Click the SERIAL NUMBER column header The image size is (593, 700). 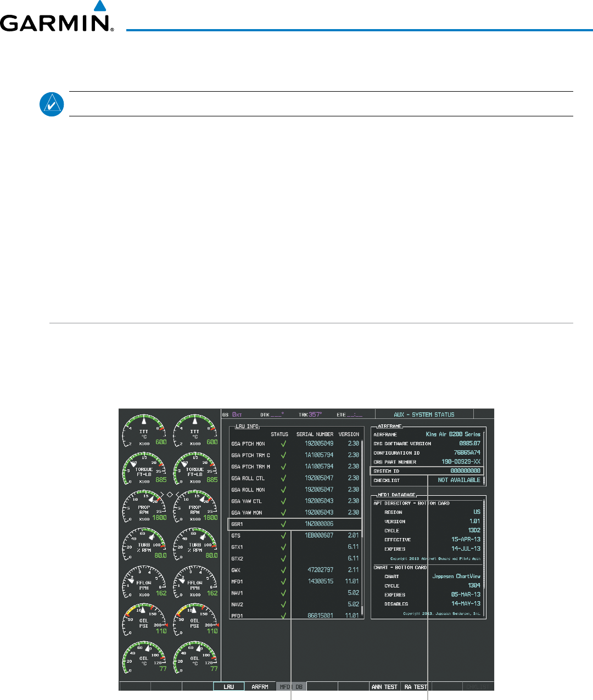pyautogui.click(x=315, y=434)
